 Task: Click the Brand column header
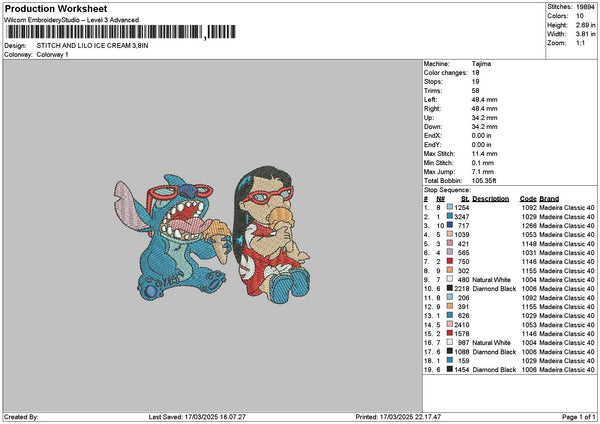tap(549, 198)
